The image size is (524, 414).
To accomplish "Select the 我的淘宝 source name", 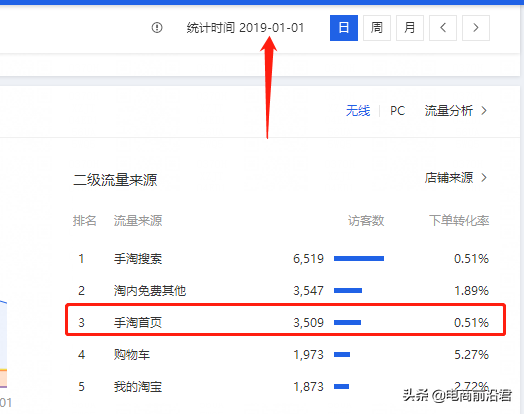I will coord(138,387).
